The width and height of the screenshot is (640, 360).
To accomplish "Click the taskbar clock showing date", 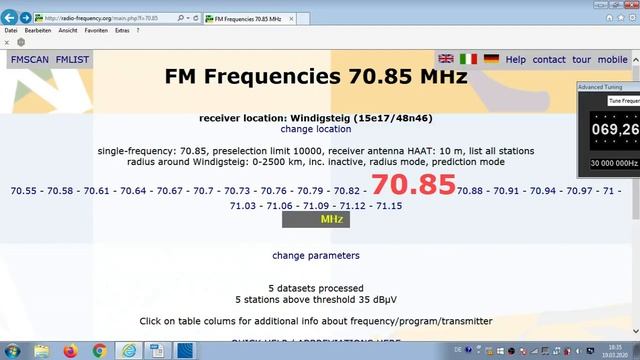I will [x=615, y=351].
